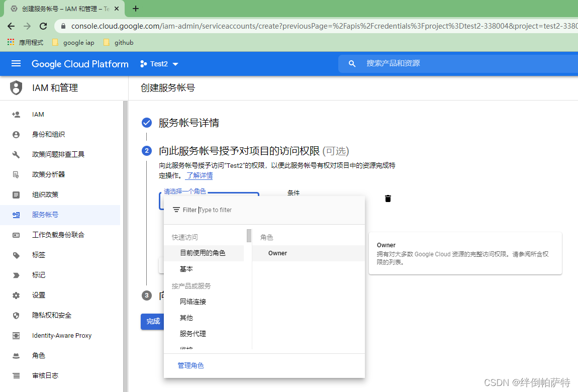
Task: Open 身份和组织 in sidebar
Action: click(60, 135)
